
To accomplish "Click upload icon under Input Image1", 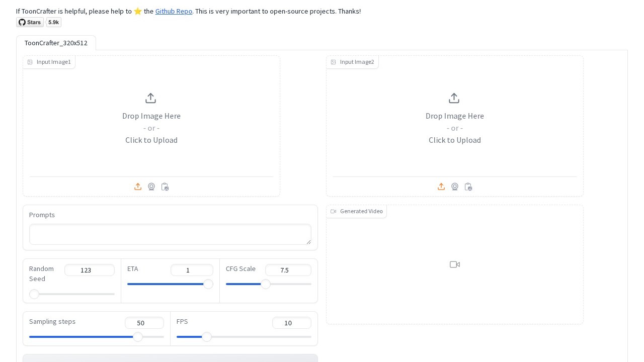I will (138, 187).
